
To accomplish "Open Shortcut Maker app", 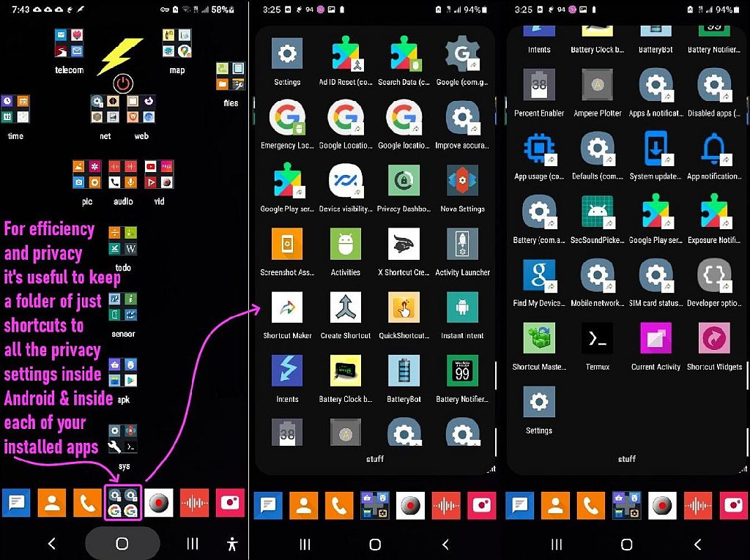I will click(287, 307).
